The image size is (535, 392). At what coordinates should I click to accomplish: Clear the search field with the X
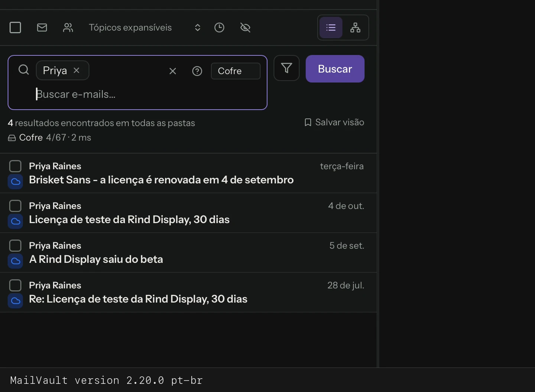click(x=173, y=71)
